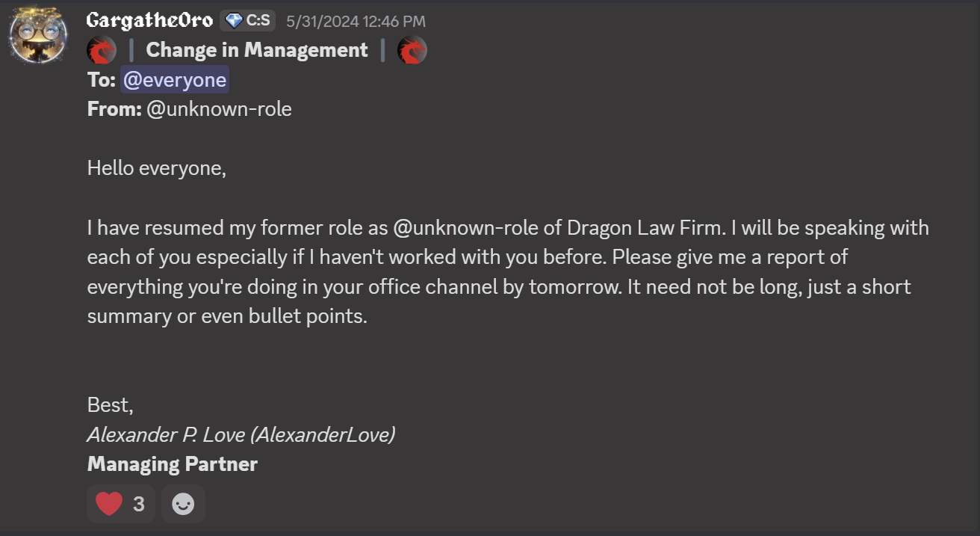Open the add reaction smiley picker
The width and height of the screenshot is (980, 536).
(x=183, y=504)
